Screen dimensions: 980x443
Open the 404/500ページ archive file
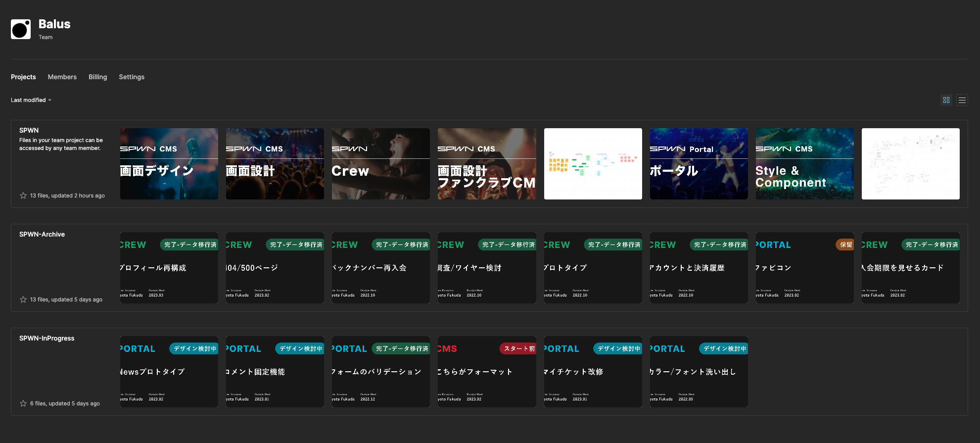[x=275, y=268]
